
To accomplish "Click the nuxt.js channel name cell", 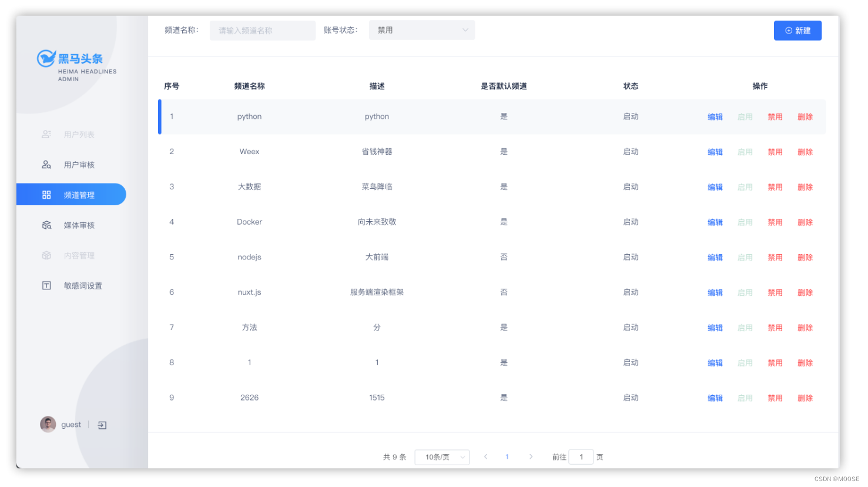I will coord(249,292).
